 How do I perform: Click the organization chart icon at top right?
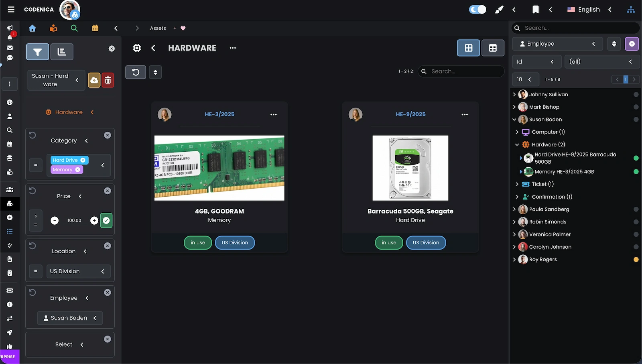[631, 9]
